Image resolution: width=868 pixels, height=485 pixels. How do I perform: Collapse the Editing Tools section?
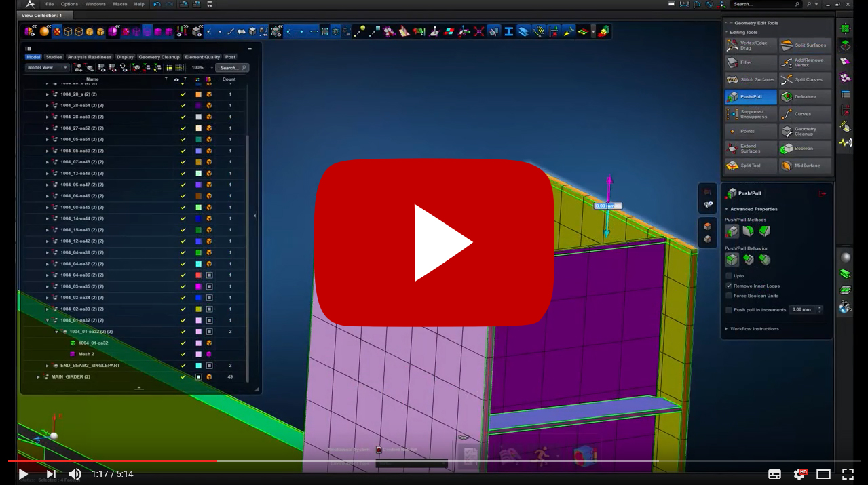point(726,32)
